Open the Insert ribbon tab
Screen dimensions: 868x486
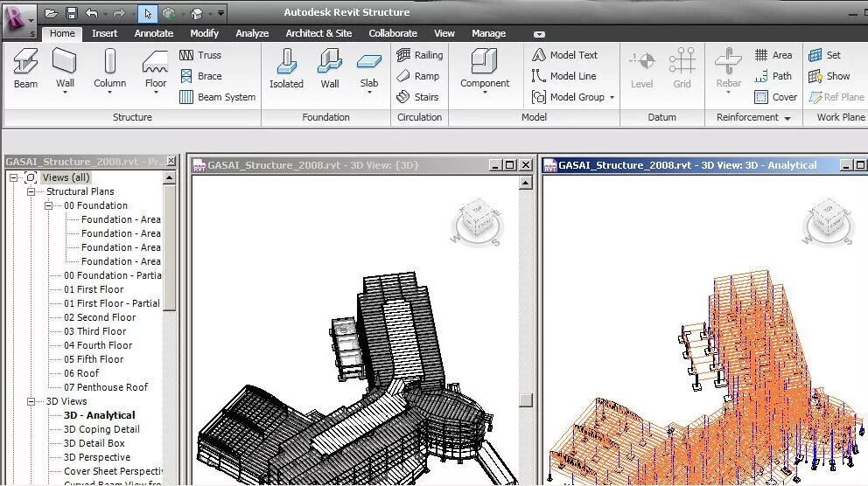pyautogui.click(x=105, y=33)
